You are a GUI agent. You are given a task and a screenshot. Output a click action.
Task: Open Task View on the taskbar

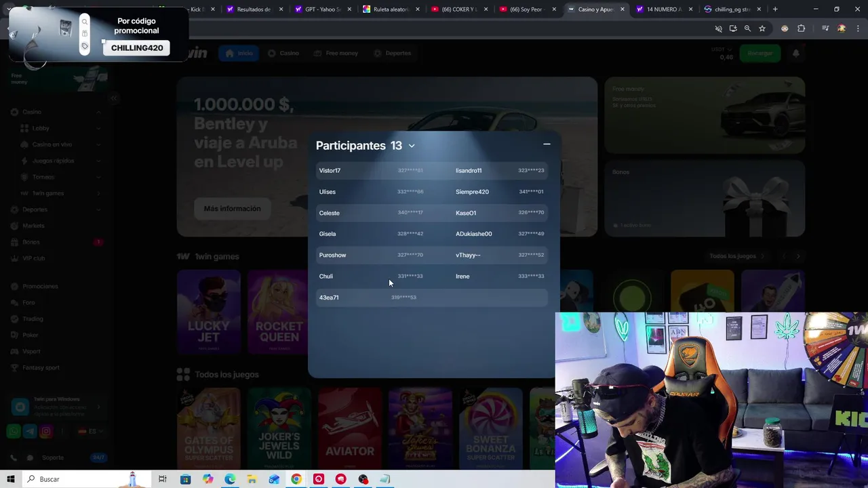163,479
